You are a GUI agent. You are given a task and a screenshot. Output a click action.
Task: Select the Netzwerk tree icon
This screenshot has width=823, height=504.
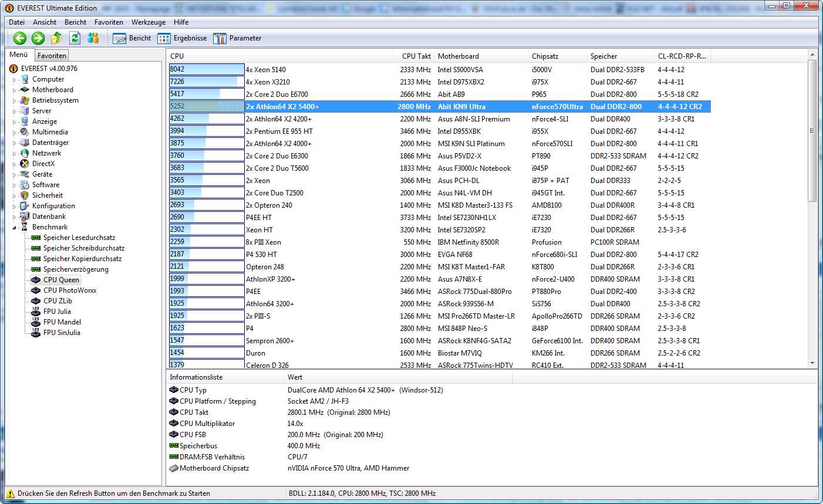pos(25,153)
